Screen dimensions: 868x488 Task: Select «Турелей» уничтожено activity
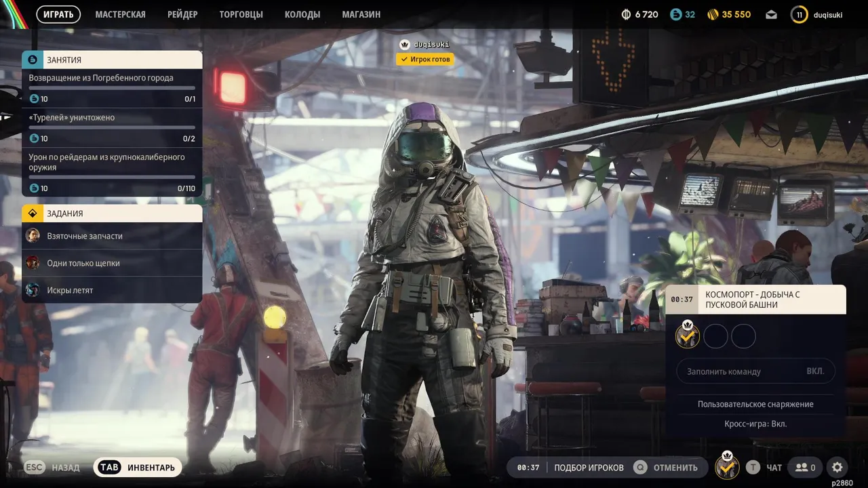point(112,128)
